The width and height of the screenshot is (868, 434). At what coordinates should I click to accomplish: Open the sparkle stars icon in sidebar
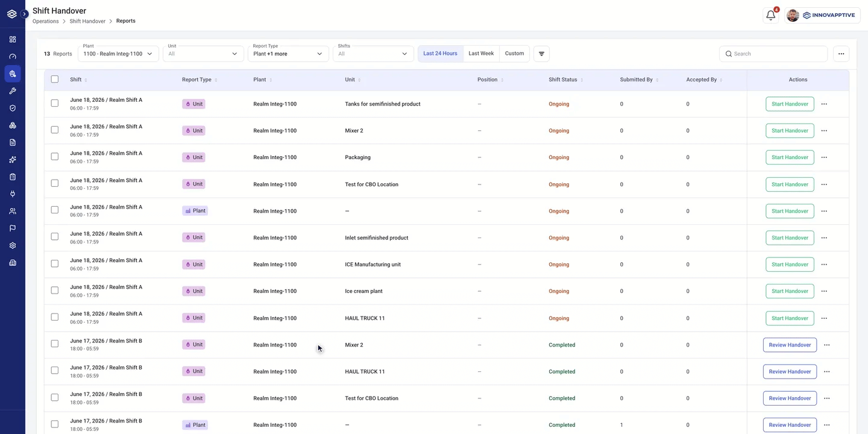[13, 160]
